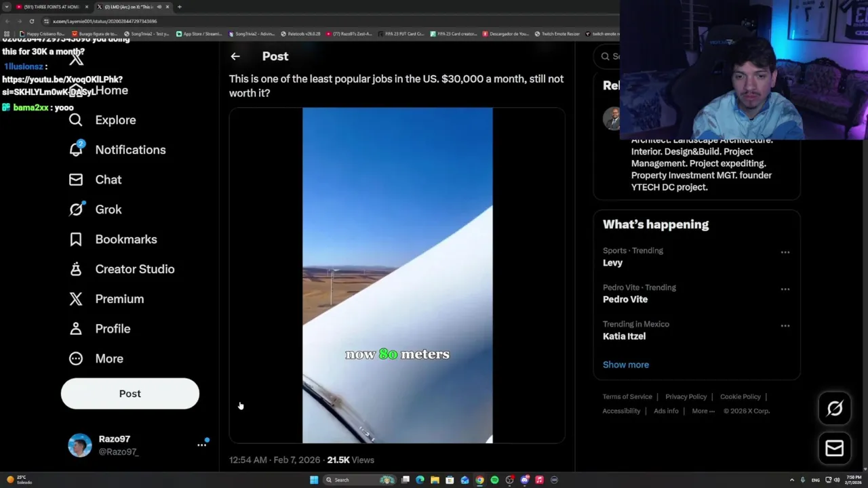This screenshot has width=868, height=488.
Task: Click the wind turbine video in the post
Action: [x=397, y=275]
